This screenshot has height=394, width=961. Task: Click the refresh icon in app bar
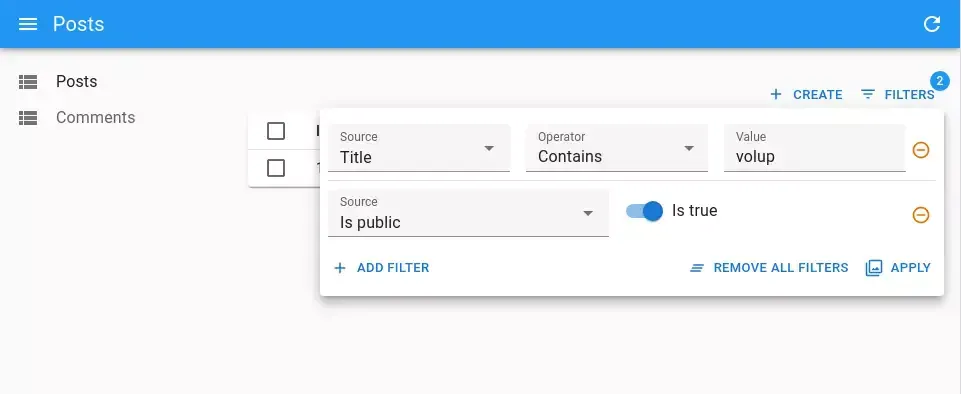click(x=932, y=24)
